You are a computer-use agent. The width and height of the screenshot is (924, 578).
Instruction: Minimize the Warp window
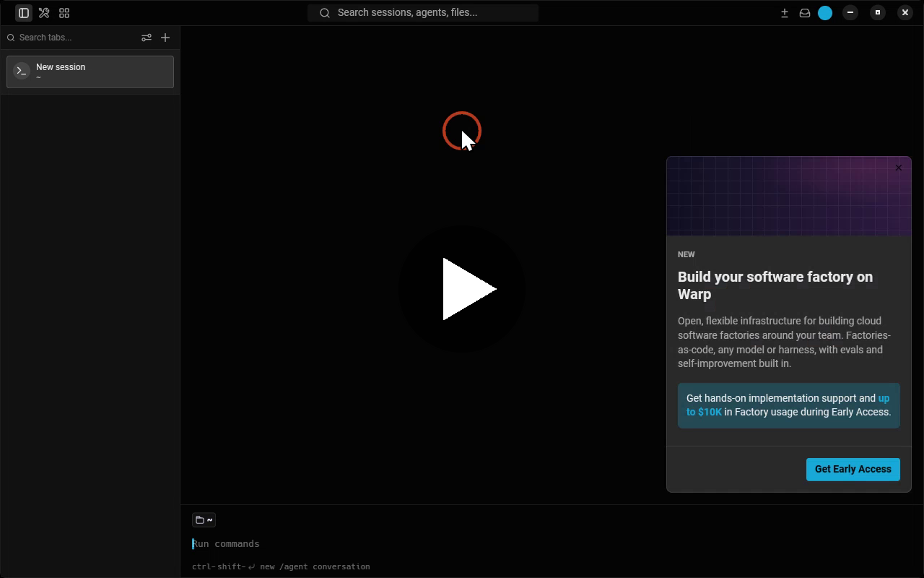(x=850, y=12)
